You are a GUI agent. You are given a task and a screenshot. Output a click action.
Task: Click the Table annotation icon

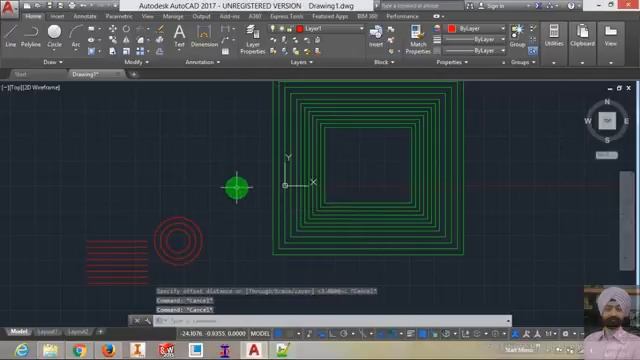(225, 51)
